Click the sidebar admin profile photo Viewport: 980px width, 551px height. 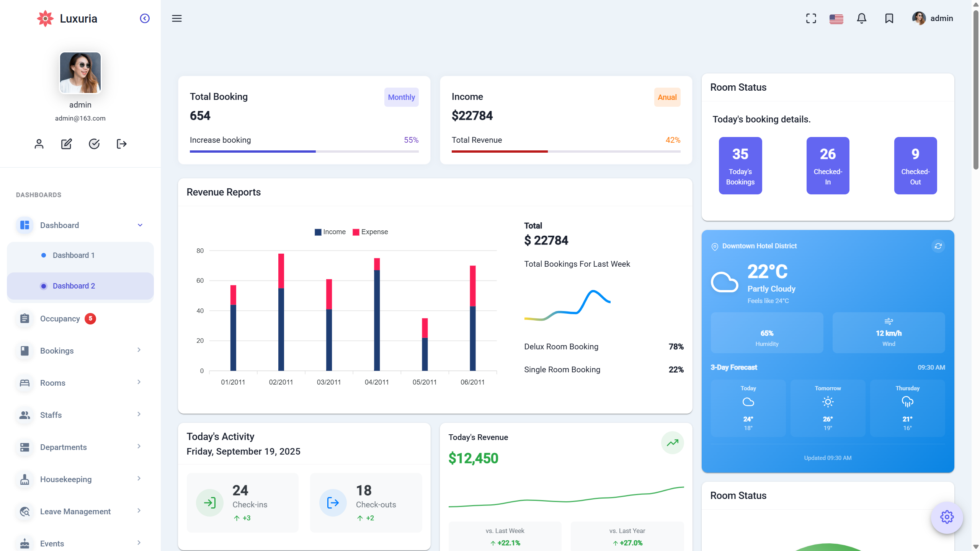point(80,73)
